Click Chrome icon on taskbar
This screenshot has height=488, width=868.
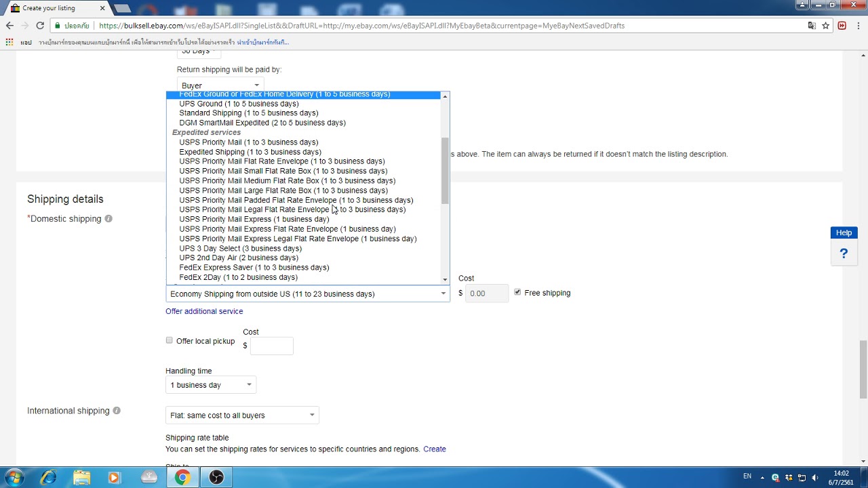pos(182,477)
